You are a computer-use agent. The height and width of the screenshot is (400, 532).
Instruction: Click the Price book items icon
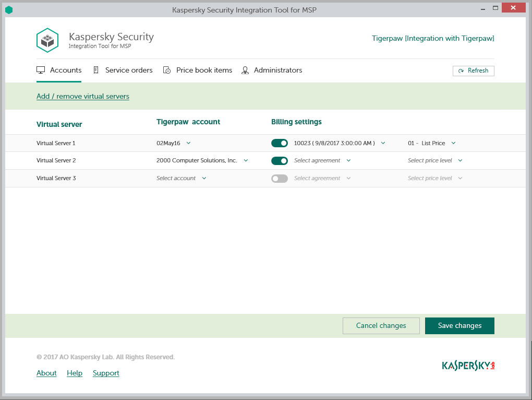point(167,70)
